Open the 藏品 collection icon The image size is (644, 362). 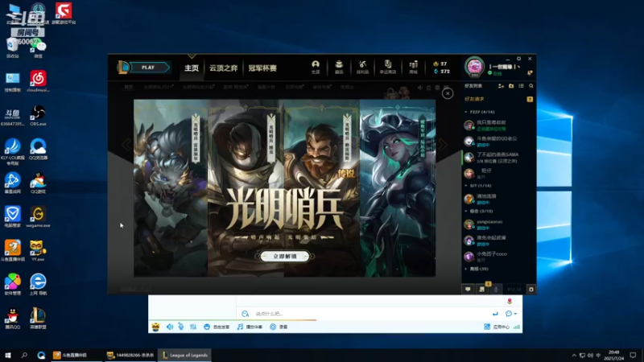[339, 68]
